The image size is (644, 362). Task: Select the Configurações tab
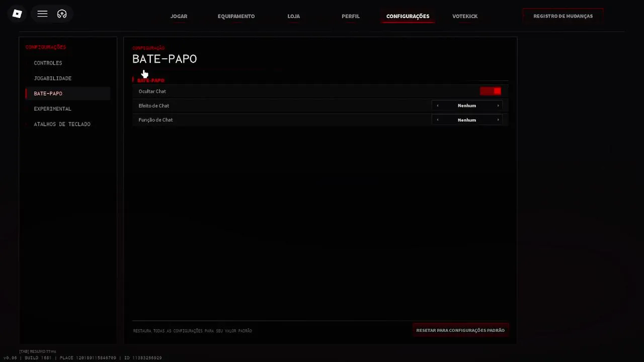point(408,16)
